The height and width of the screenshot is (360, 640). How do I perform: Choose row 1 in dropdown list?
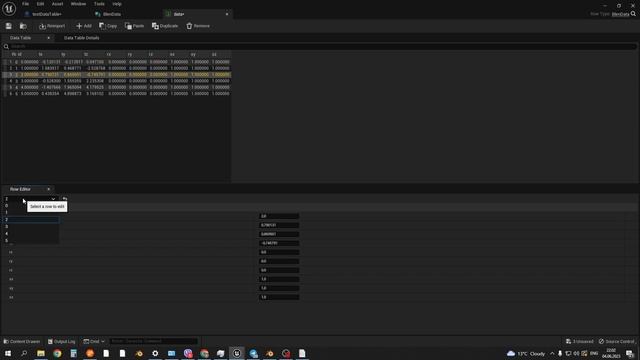[x=31, y=213]
